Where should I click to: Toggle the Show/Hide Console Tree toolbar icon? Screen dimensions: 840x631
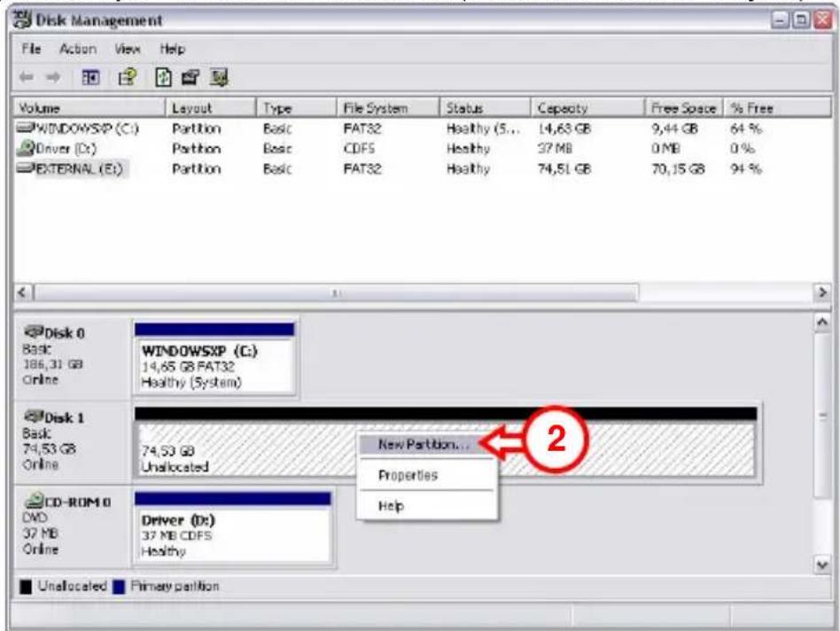click(x=90, y=78)
